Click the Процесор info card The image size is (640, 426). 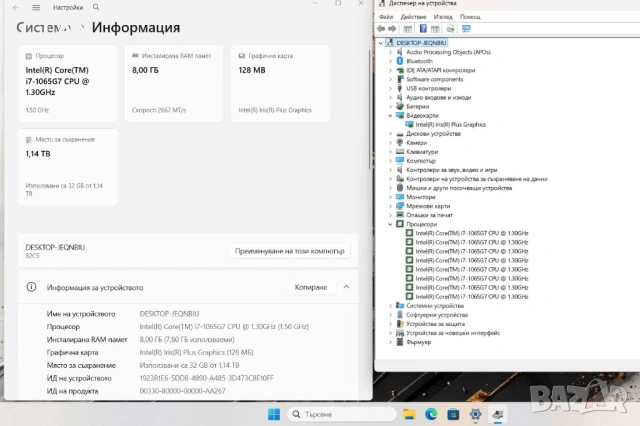[67, 83]
